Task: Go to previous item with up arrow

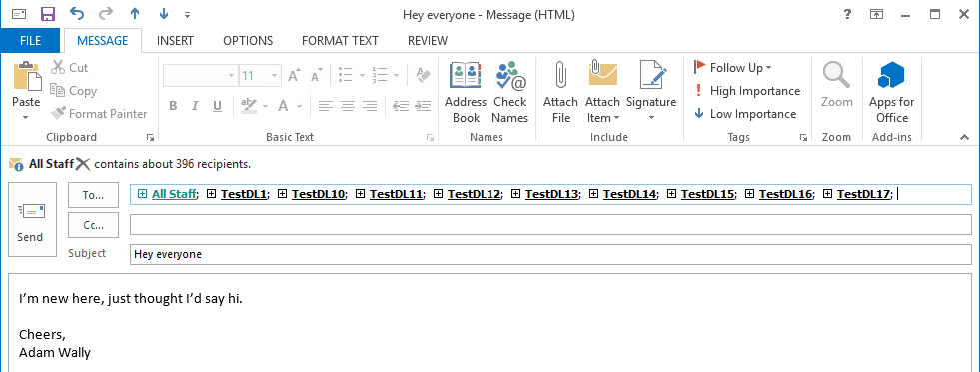Action: (x=135, y=14)
